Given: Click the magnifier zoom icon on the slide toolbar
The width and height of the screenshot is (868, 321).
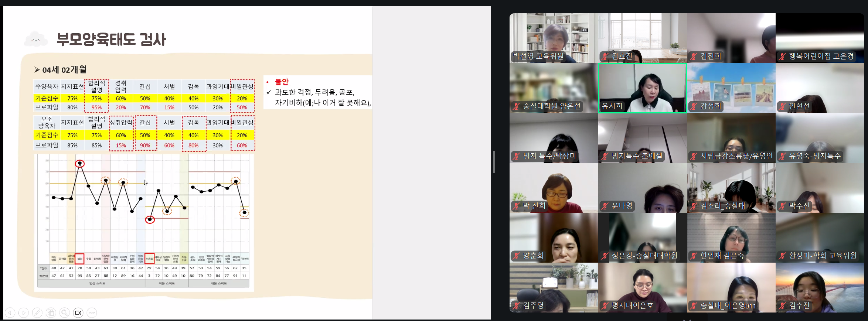Looking at the screenshot, I should point(65,313).
